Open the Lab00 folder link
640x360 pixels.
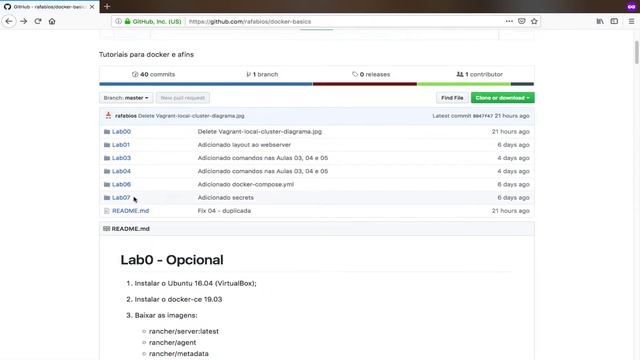[121, 131]
